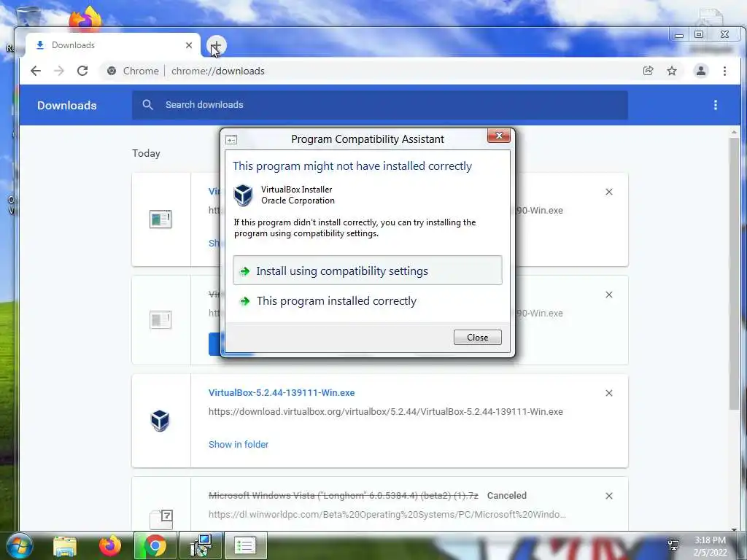747x560 pixels.
Task: Open the Chrome profile avatar
Action: click(x=701, y=71)
